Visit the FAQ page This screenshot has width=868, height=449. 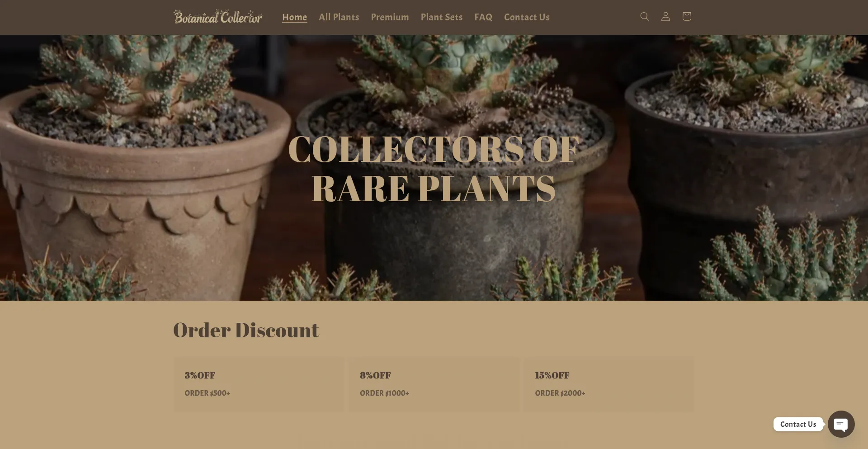pyautogui.click(x=483, y=17)
